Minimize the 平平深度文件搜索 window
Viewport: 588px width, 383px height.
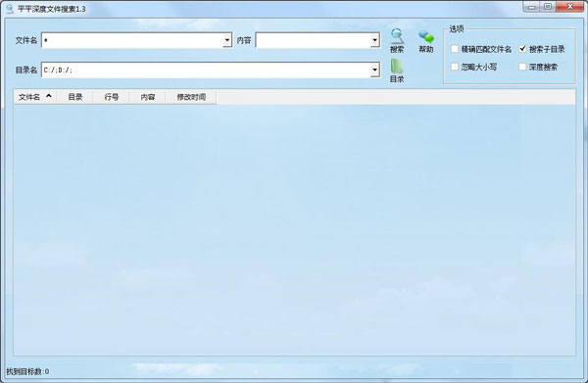click(x=532, y=7)
